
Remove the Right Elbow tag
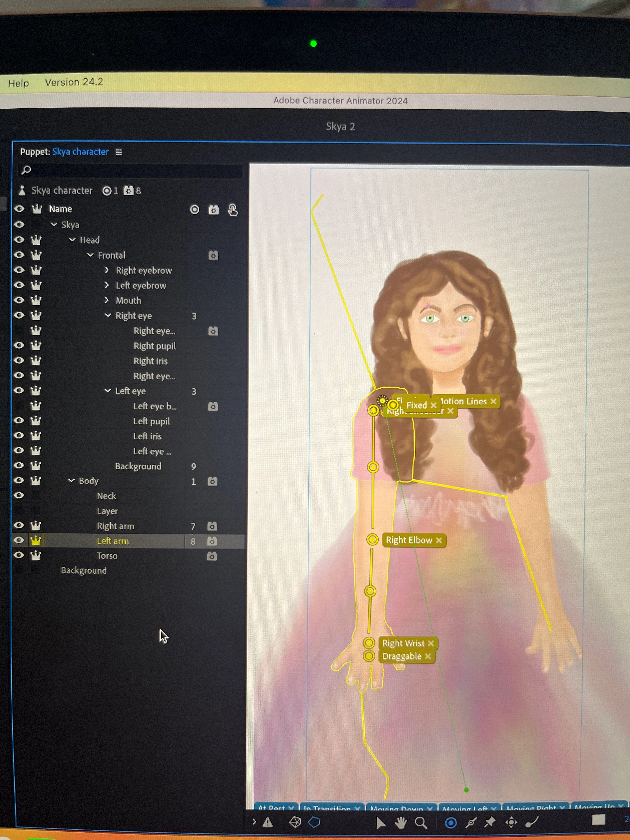coord(439,540)
